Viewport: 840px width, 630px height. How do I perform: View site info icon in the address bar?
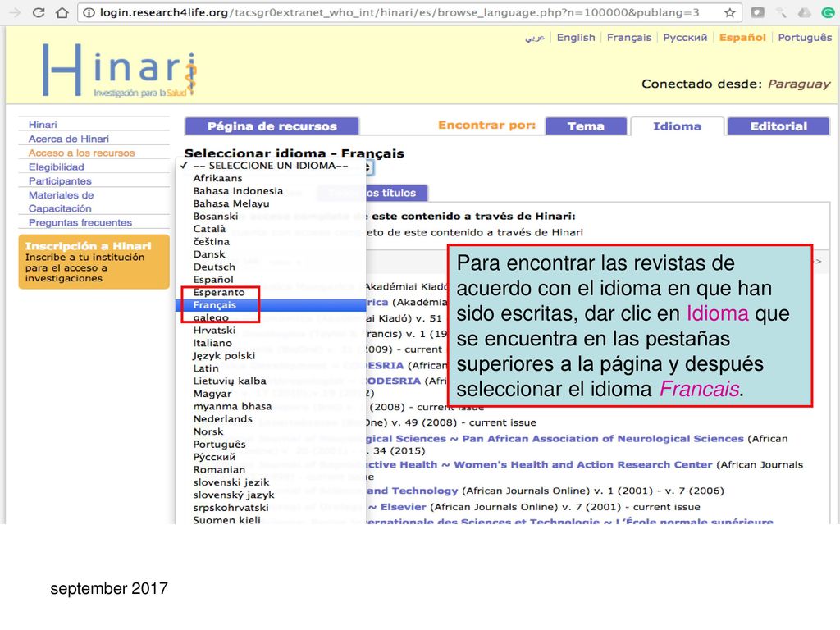click(89, 12)
